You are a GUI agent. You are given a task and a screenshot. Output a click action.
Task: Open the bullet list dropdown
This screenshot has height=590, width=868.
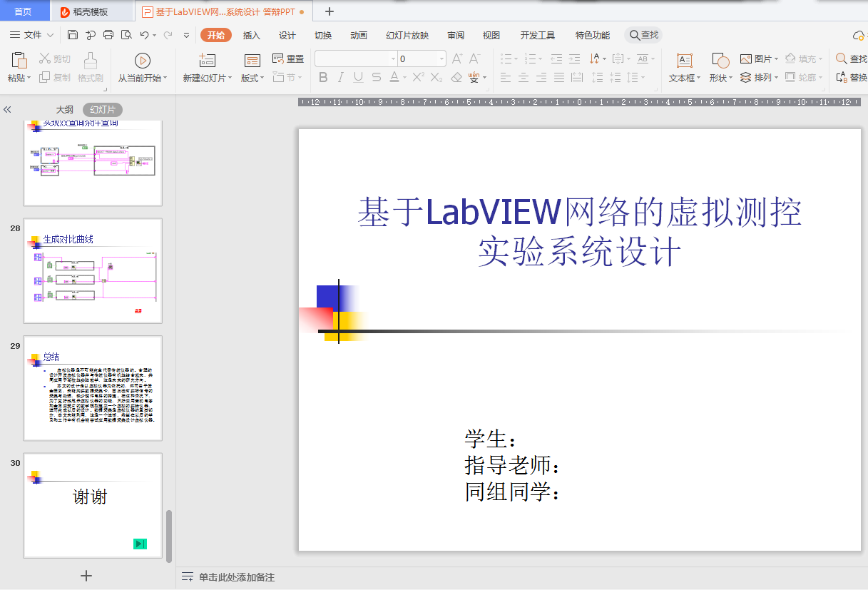click(x=517, y=59)
